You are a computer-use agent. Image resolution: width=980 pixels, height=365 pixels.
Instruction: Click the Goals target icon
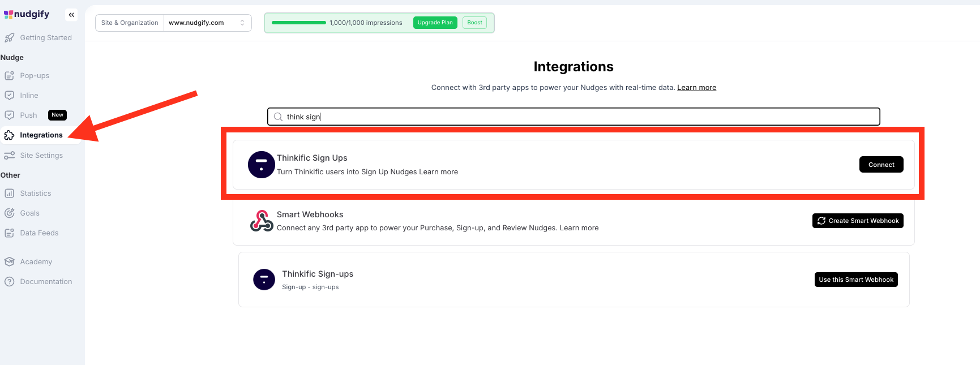10,213
